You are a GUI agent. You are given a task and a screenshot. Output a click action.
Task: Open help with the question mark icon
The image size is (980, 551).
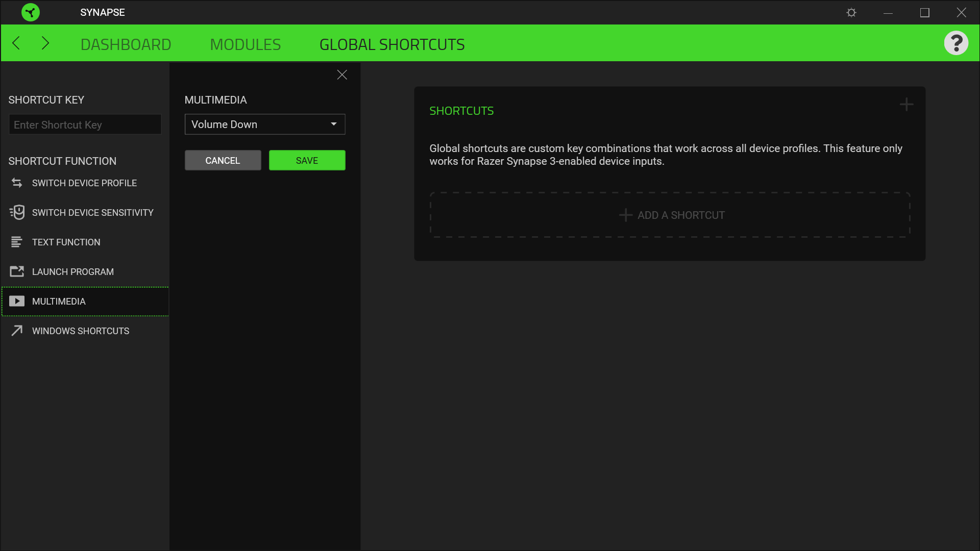[x=956, y=43]
